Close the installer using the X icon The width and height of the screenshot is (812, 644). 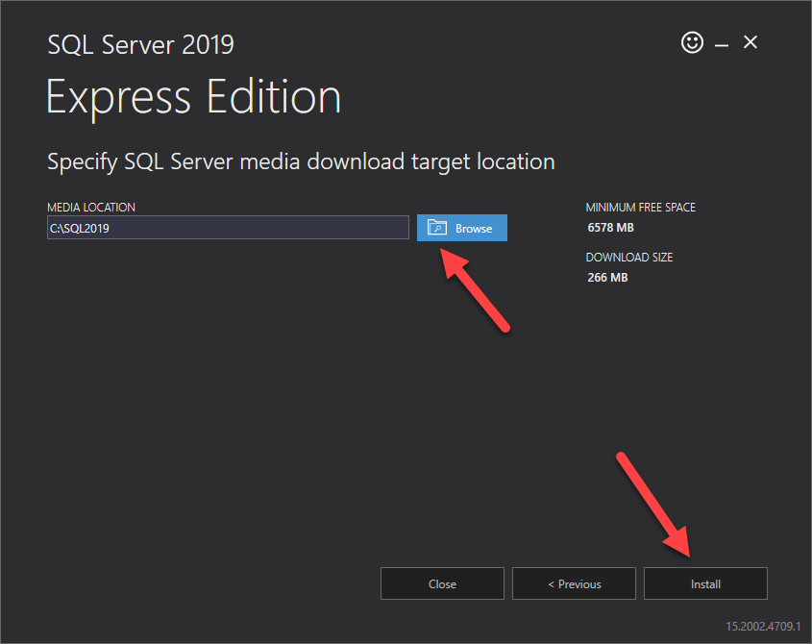pos(750,42)
